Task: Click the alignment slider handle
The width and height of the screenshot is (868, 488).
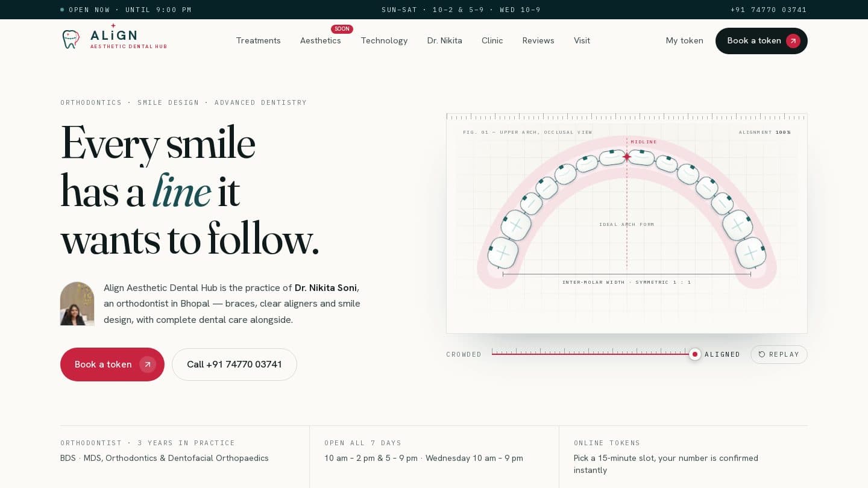Action: click(695, 354)
